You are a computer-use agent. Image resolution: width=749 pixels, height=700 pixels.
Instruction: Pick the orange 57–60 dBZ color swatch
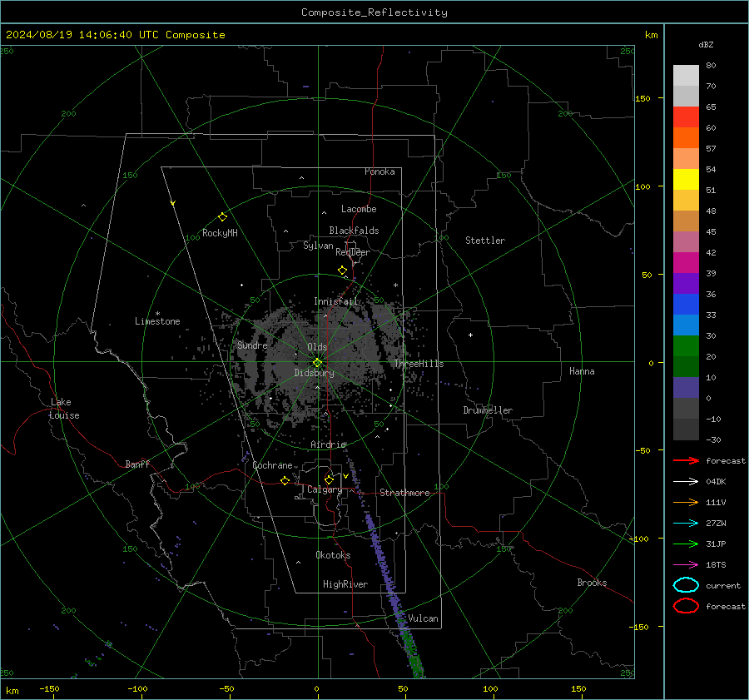(686, 137)
